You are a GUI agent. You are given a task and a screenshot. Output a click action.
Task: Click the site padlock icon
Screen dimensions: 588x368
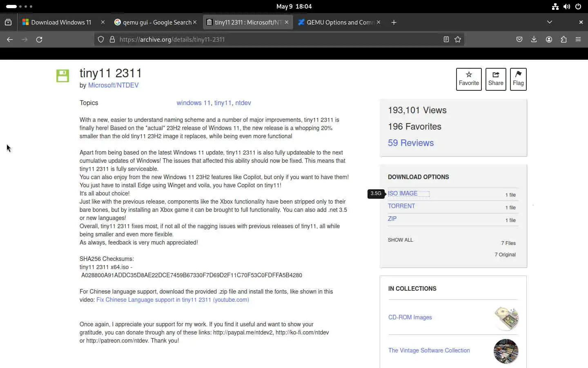click(112, 39)
